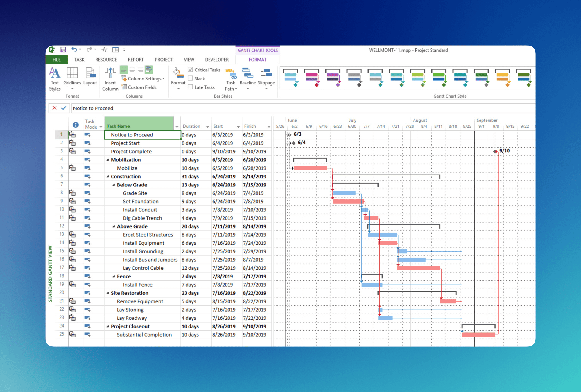Collapse the Construction summary task
The width and height of the screenshot is (581, 392).
point(107,177)
